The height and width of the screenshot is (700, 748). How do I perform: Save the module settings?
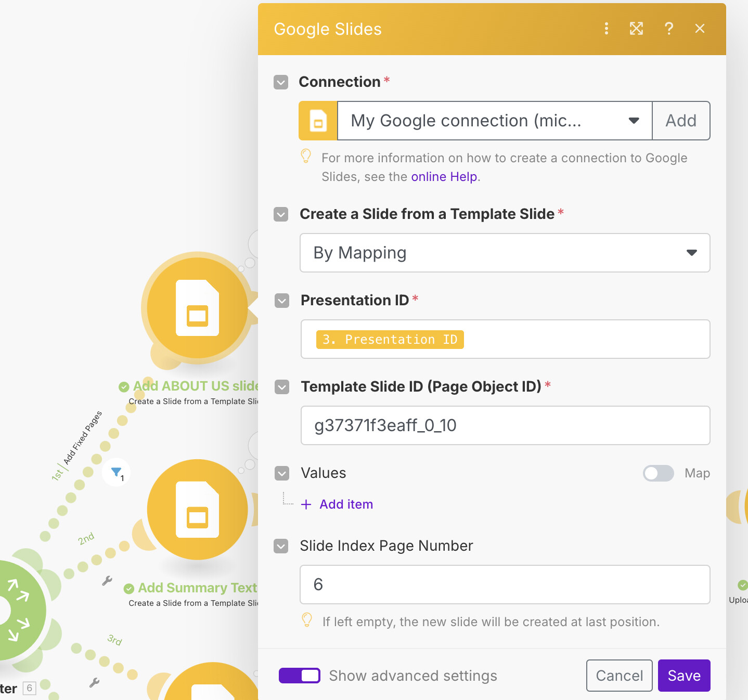click(684, 676)
